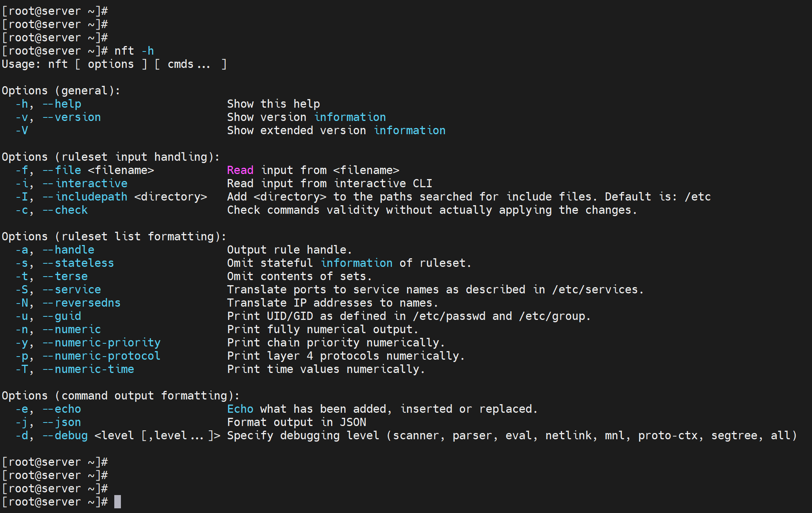Viewport: 812px width, 513px height.
Task: Select the "--version" option text
Action: [72, 117]
